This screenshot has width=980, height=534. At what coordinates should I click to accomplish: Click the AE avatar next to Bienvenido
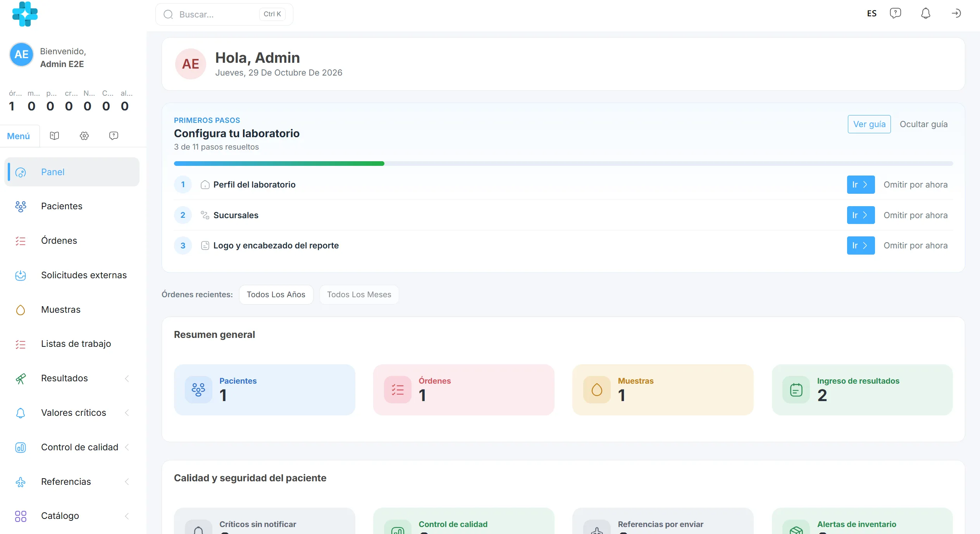click(x=21, y=54)
